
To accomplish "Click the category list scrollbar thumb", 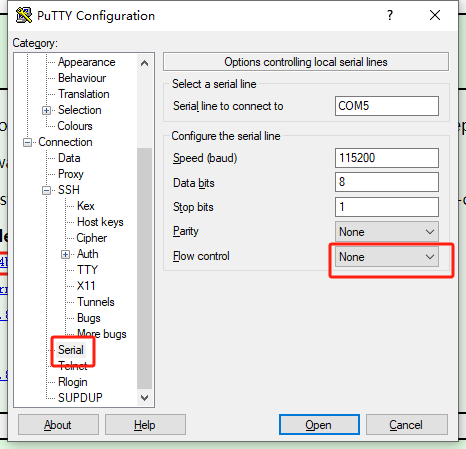I will point(144,268).
